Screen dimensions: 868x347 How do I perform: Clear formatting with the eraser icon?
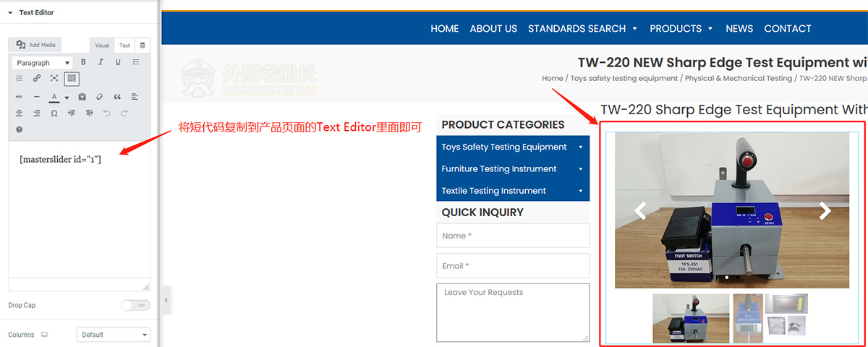[99, 97]
